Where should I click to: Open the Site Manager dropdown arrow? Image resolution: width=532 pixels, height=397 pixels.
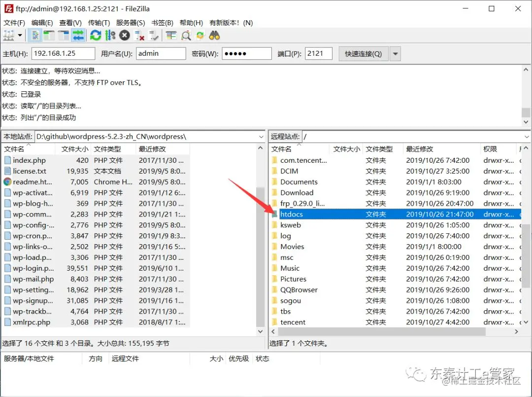click(x=19, y=35)
